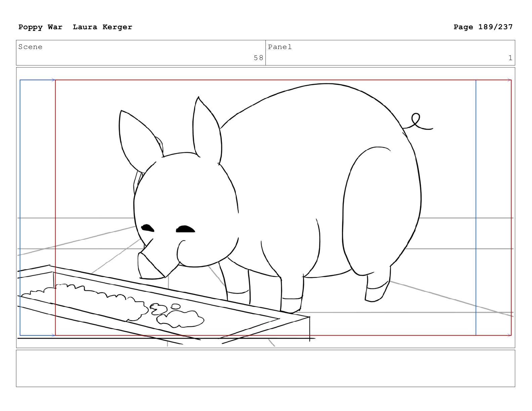The image size is (532, 411).
Task: Click the panel number '1'
Action: (x=510, y=58)
